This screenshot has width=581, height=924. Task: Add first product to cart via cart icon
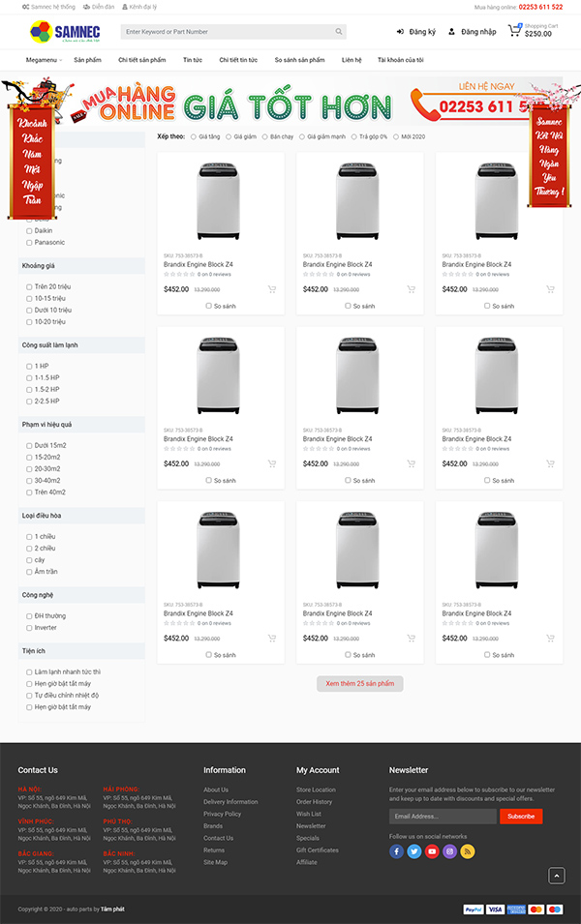point(272,289)
